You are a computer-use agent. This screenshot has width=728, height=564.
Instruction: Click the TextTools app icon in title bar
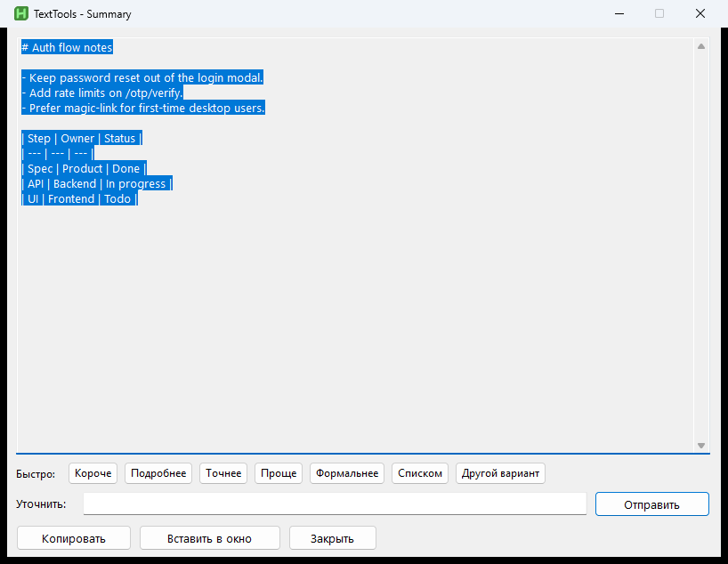tap(21, 13)
